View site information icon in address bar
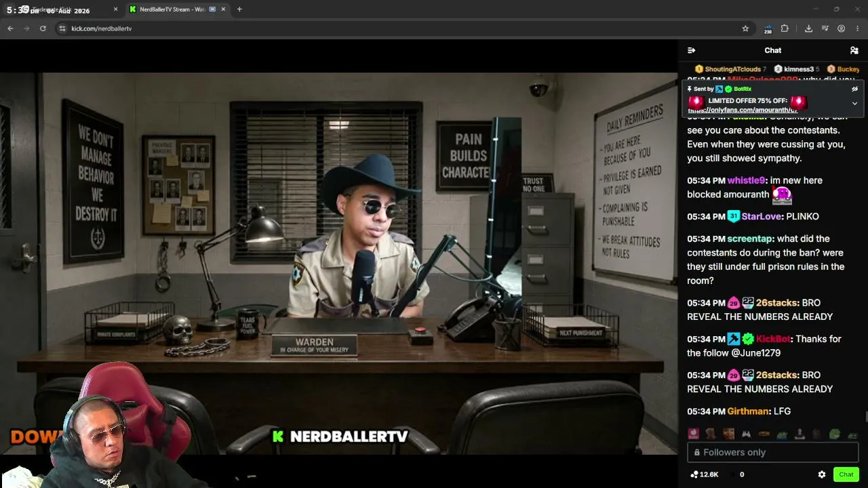 coord(62,28)
